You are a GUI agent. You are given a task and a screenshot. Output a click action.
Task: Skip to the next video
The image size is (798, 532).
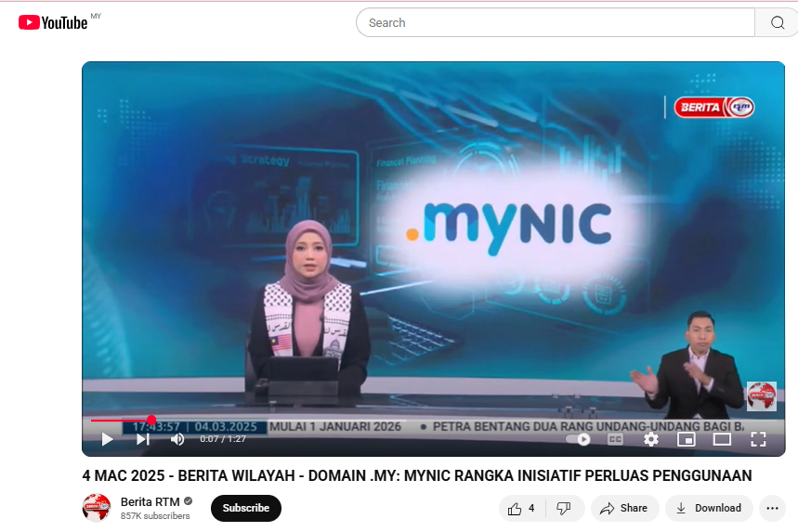coord(142,439)
